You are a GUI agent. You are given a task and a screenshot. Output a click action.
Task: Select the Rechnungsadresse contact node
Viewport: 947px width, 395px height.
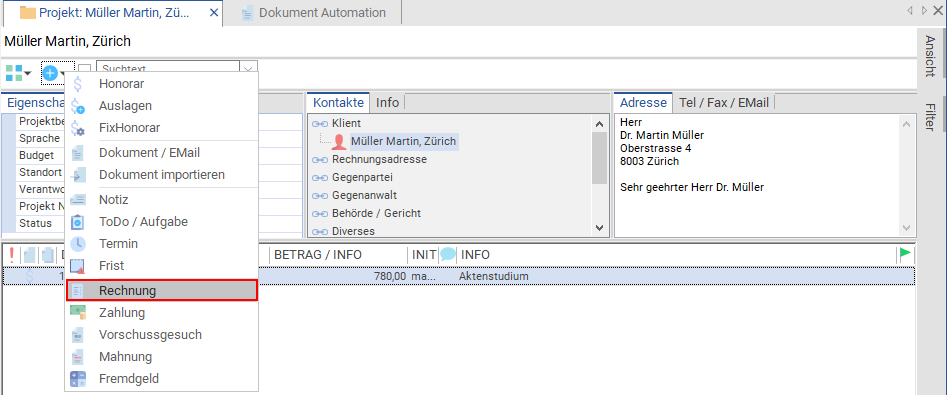[x=379, y=160]
